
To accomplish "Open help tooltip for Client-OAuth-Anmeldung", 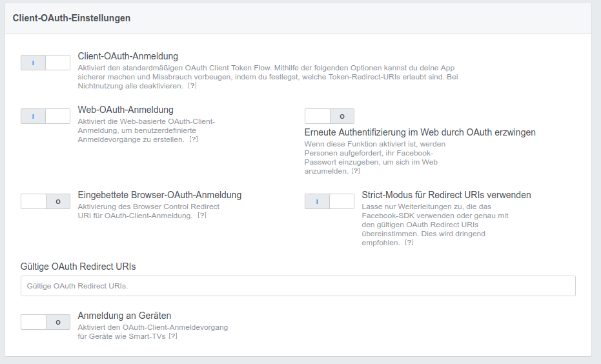I will coord(192,86).
